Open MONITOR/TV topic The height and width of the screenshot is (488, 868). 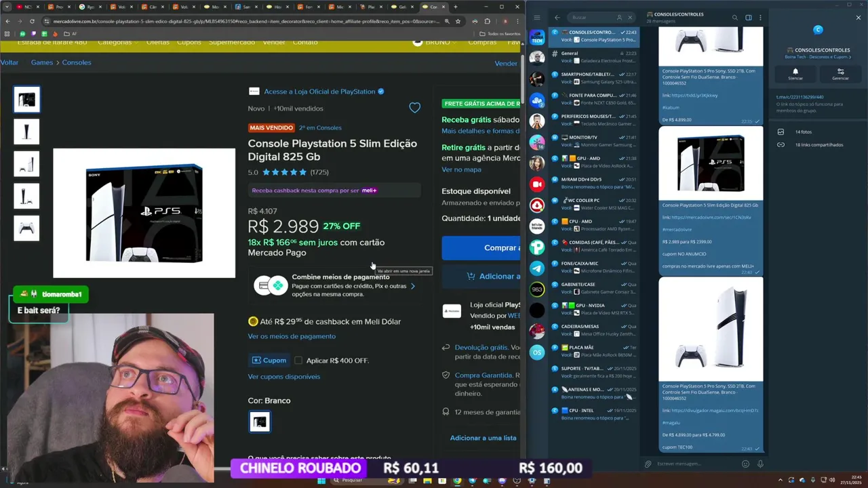(593, 141)
